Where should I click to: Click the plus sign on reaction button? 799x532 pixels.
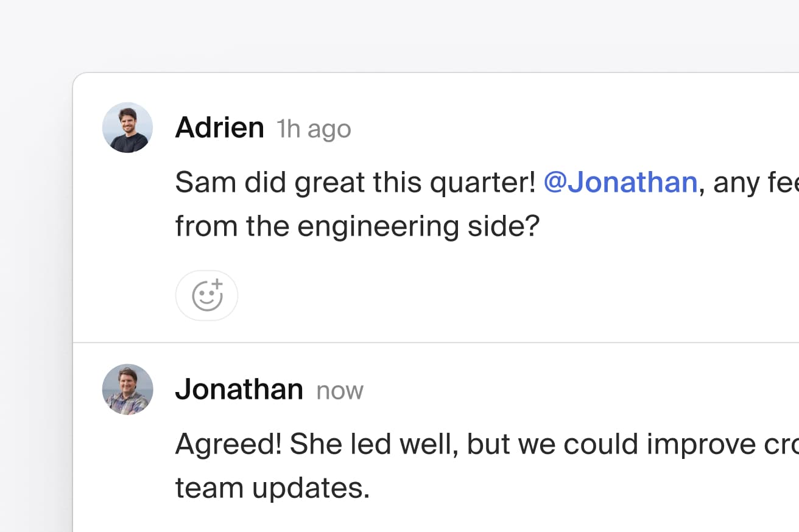(218, 284)
